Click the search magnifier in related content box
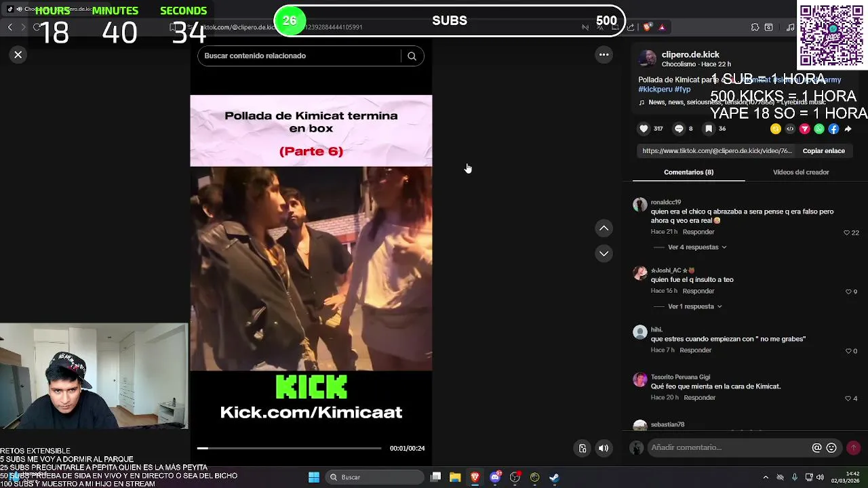The height and width of the screenshot is (488, 868). tap(412, 56)
